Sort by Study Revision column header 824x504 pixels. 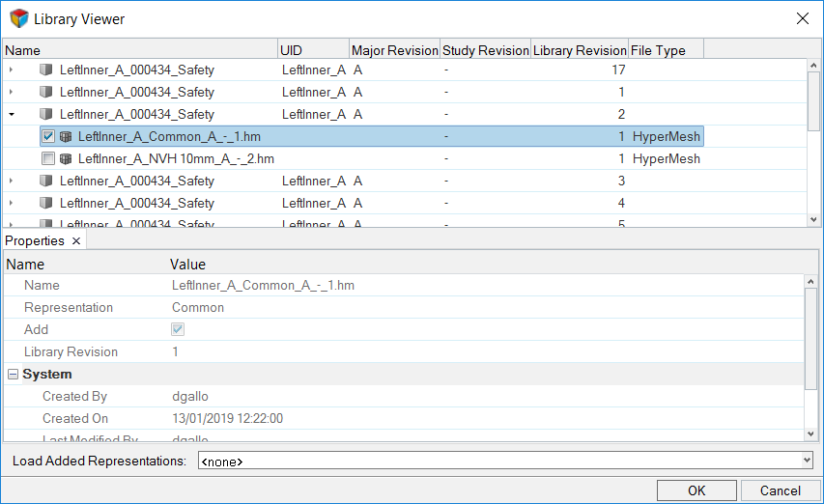pos(486,50)
